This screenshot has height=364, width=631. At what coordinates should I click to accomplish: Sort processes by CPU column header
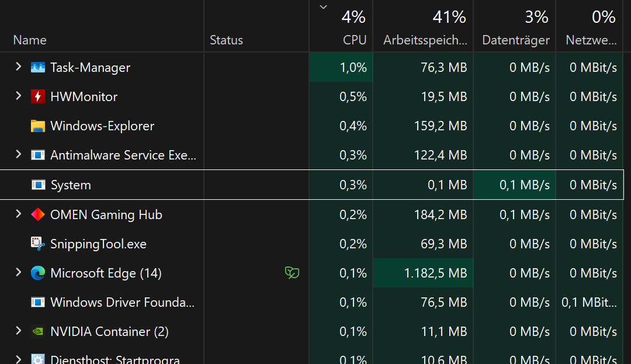click(x=354, y=40)
